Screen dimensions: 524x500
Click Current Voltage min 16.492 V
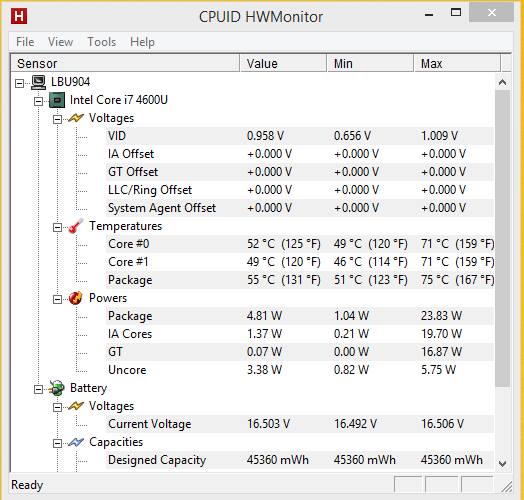[355, 424]
